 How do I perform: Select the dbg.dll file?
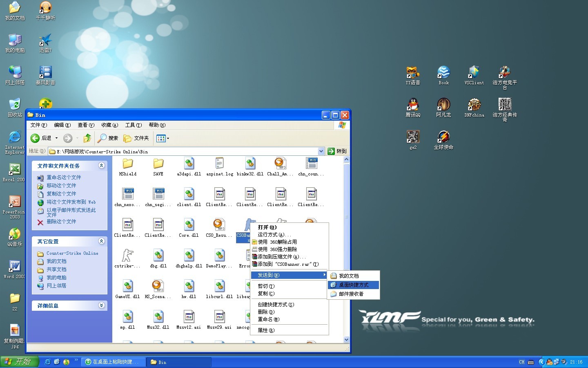tap(158, 259)
